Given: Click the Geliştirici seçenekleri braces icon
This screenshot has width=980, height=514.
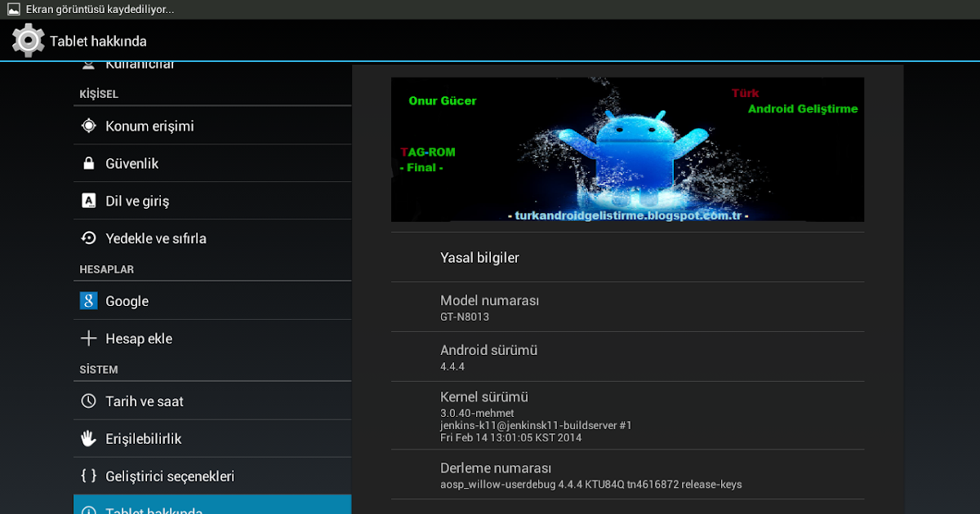Looking at the screenshot, I should 89,476.
